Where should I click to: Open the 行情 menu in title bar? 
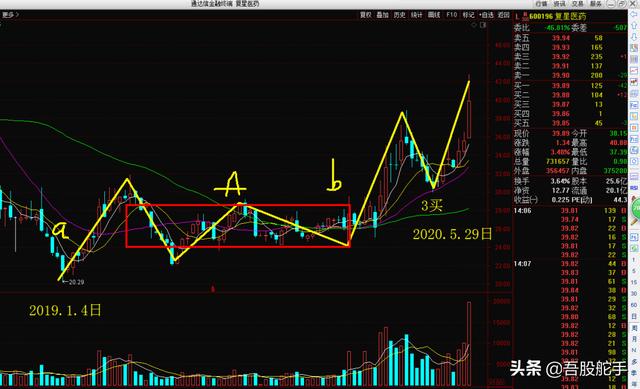pyautogui.click(x=541, y=4)
